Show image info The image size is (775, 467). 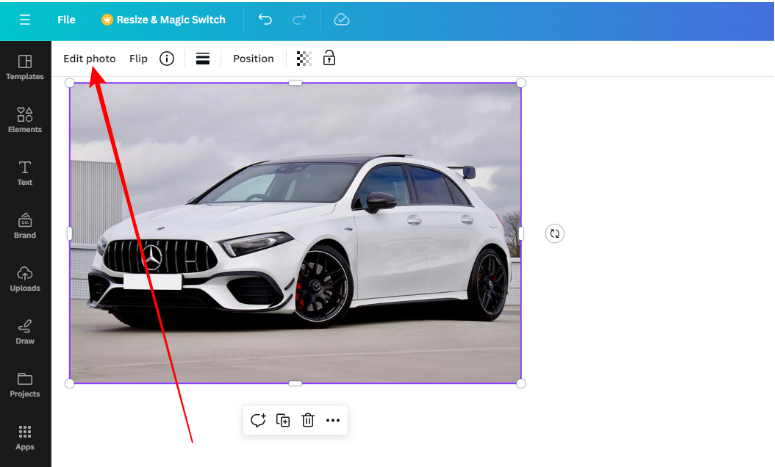pyautogui.click(x=167, y=59)
